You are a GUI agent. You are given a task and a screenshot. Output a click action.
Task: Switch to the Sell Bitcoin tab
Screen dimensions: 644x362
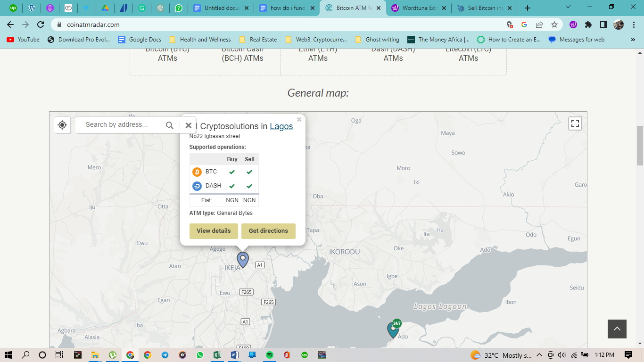485,8
